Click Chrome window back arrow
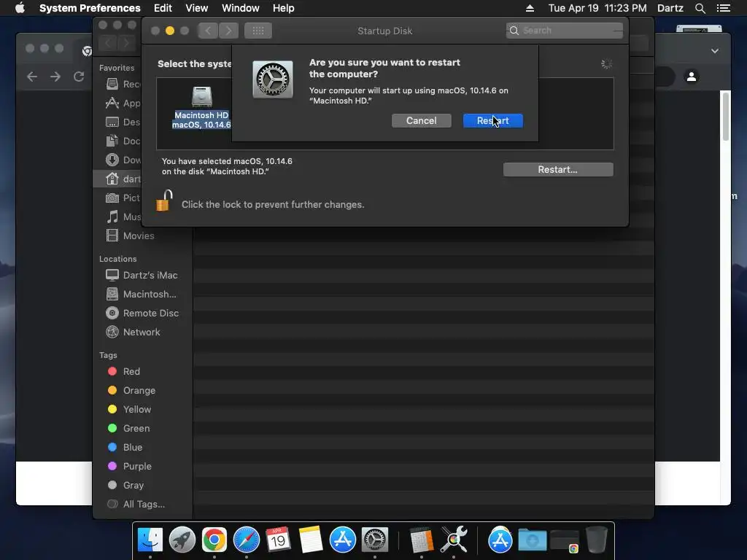This screenshot has width=747, height=560. pos(32,77)
